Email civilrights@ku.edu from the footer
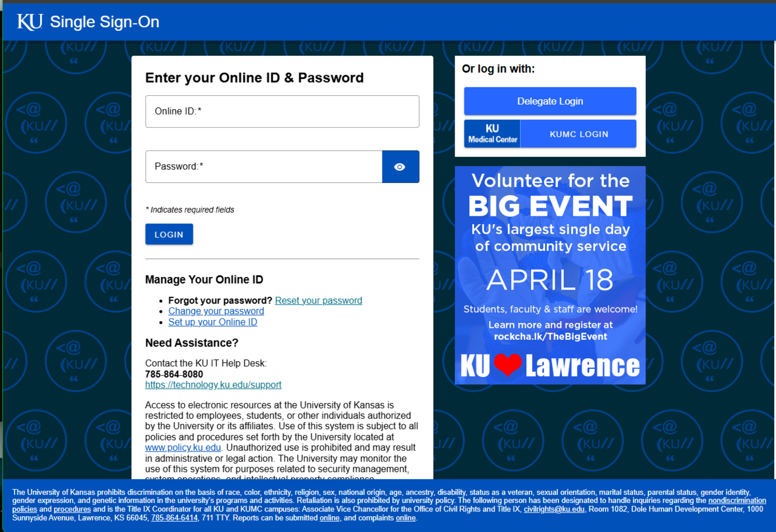 [554, 510]
